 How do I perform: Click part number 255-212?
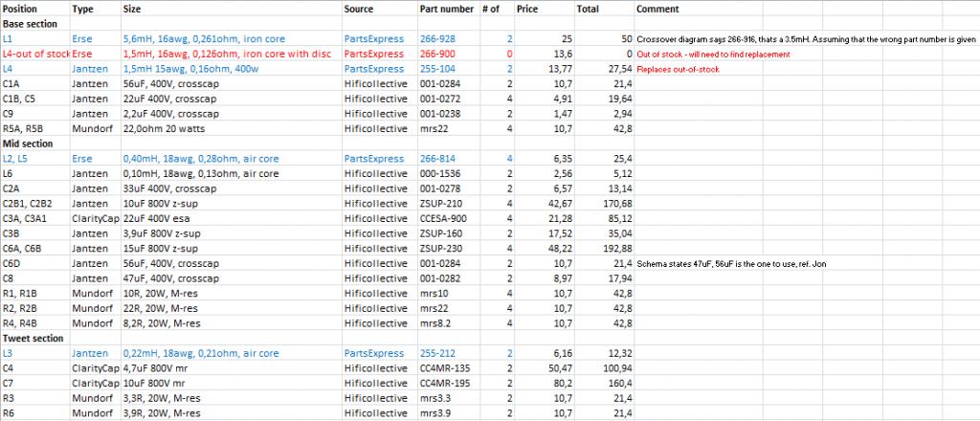click(x=448, y=353)
